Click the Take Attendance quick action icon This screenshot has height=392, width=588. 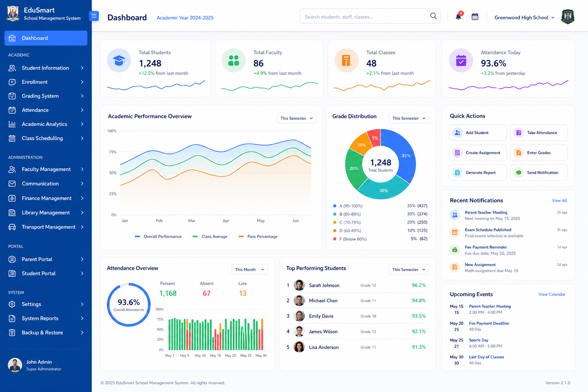(x=518, y=132)
